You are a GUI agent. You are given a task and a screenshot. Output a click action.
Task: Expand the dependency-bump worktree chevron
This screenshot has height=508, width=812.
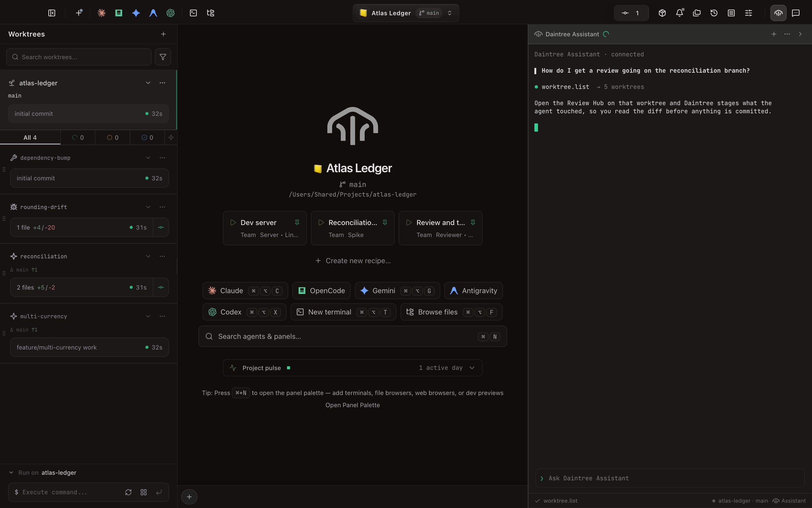coord(148,157)
